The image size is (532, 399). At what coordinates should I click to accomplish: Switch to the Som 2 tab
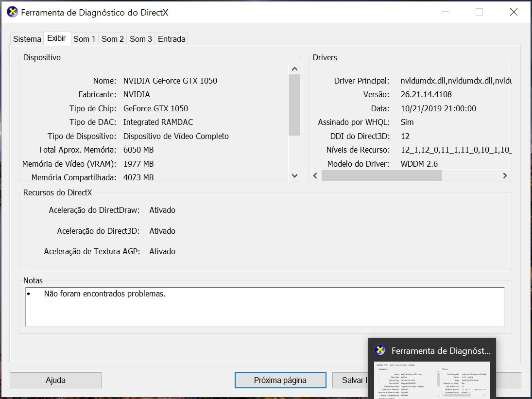(112, 39)
